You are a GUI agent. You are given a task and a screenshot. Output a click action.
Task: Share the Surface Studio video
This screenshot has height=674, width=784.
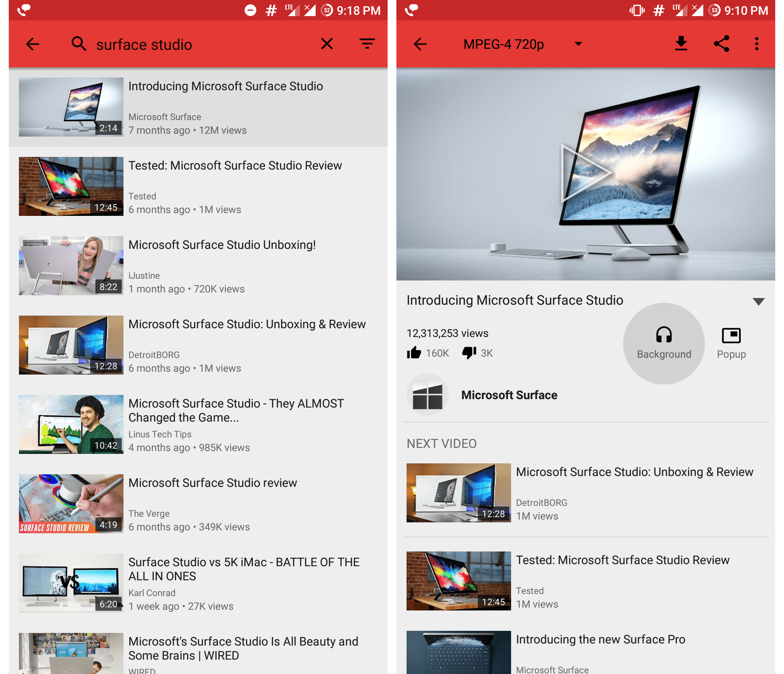[x=722, y=44]
